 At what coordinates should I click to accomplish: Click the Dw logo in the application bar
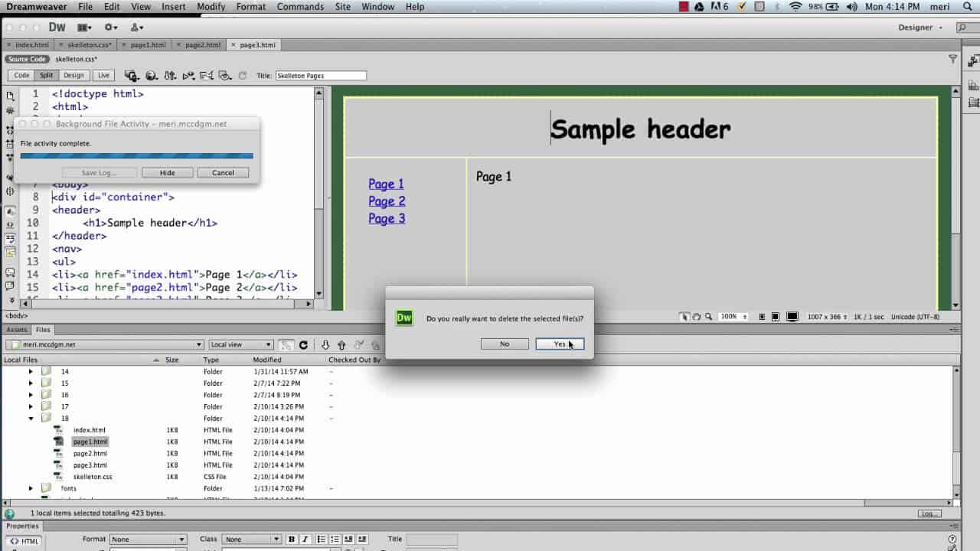pyautogui.click(x=57, y=26)
